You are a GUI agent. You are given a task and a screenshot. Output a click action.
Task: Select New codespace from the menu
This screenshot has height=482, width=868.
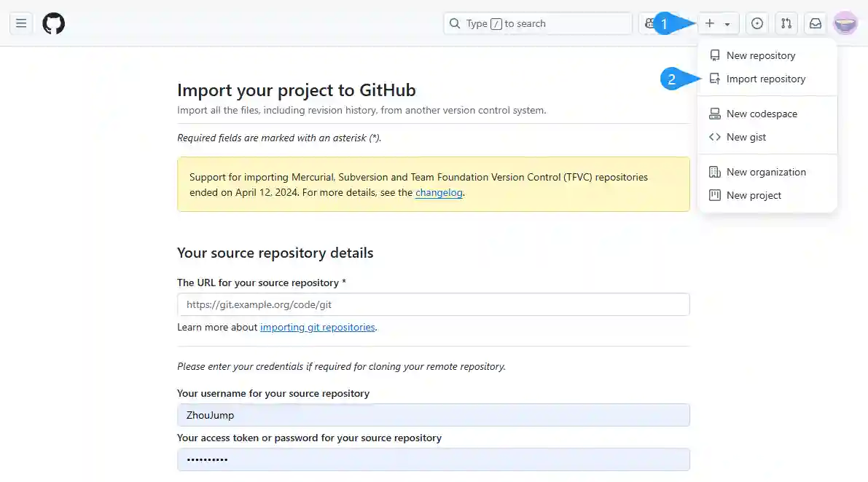(762, 114)
